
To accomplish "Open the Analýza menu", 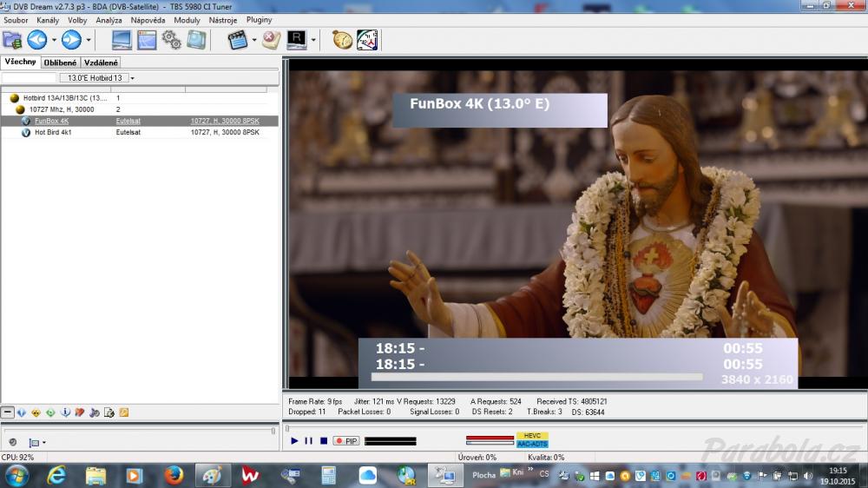I will pyautogui.click(x=108, y=20).
